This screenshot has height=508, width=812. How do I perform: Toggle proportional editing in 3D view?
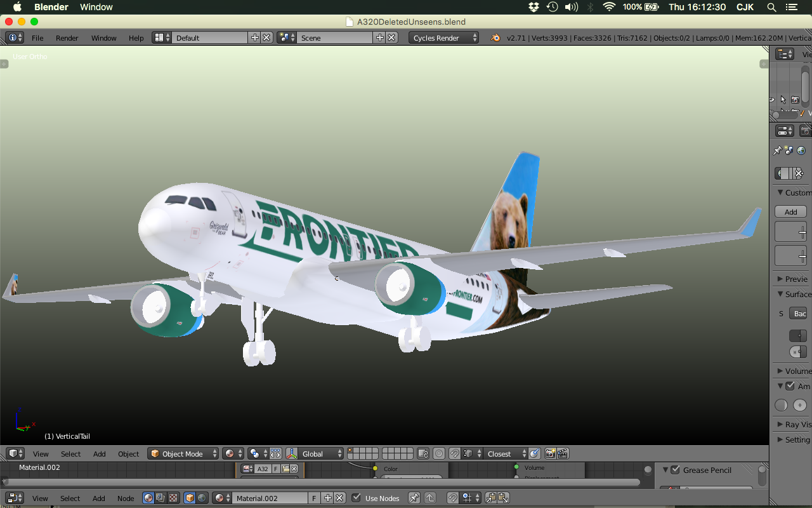pyautogui.click(x=439, y=453)
